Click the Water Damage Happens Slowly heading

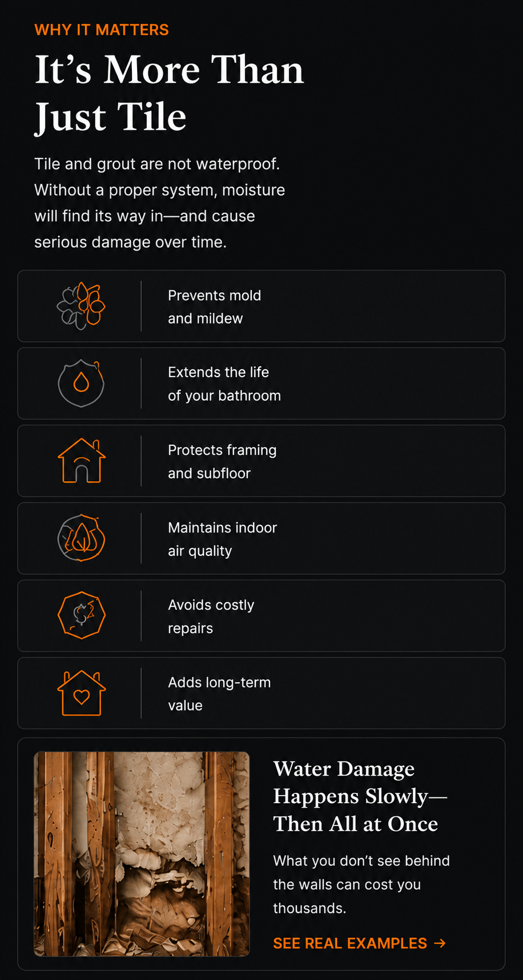point(360,796)
